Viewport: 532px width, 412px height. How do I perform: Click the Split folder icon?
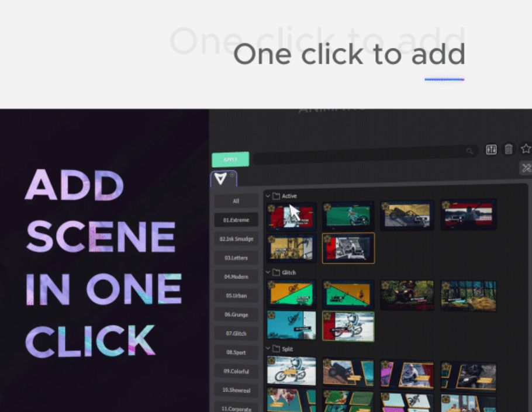pyautogui.click(x=276, y=349)
